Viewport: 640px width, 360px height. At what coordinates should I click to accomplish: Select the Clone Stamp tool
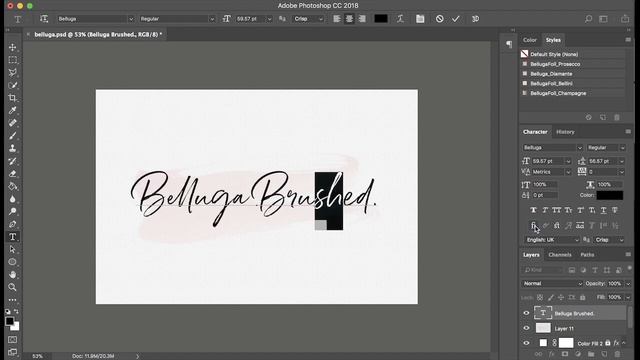point(13,148)
